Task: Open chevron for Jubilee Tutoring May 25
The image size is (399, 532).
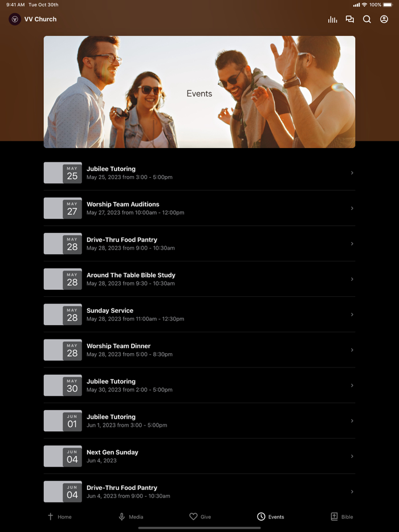Action: (352, 173)
